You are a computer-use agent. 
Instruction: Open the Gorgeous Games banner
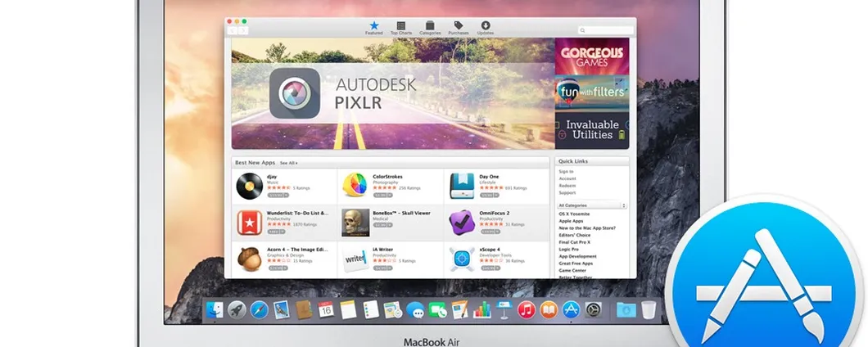(x=592, y=56)
